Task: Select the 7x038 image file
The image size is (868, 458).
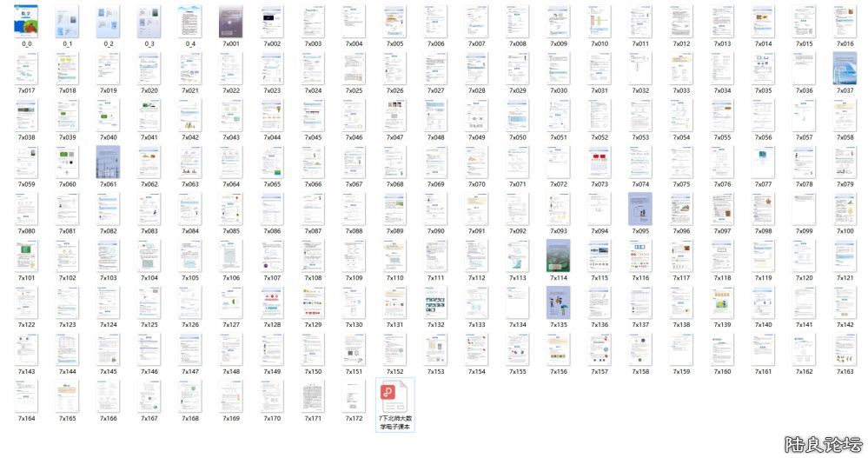Action: point(26,115)
